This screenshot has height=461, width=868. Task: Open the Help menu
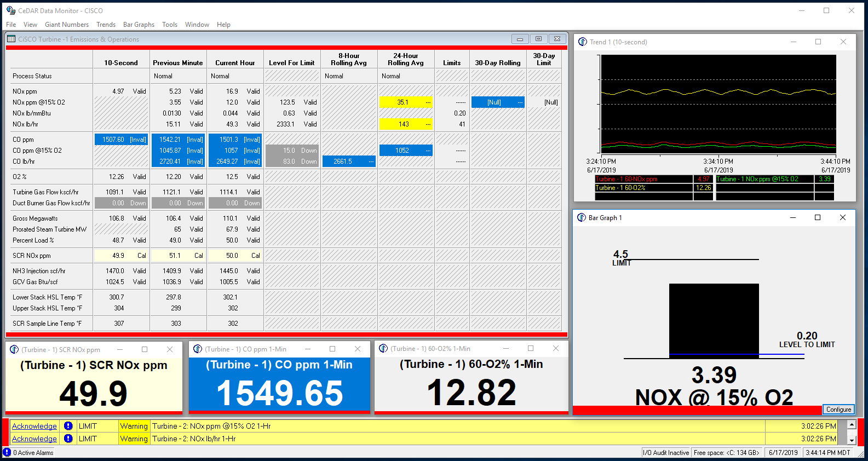[223, 25]
